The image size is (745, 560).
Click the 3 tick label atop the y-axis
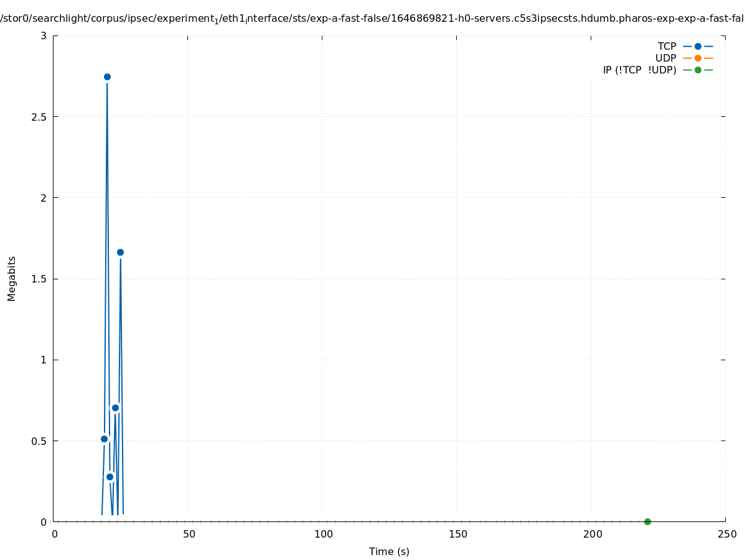[44, 36]
